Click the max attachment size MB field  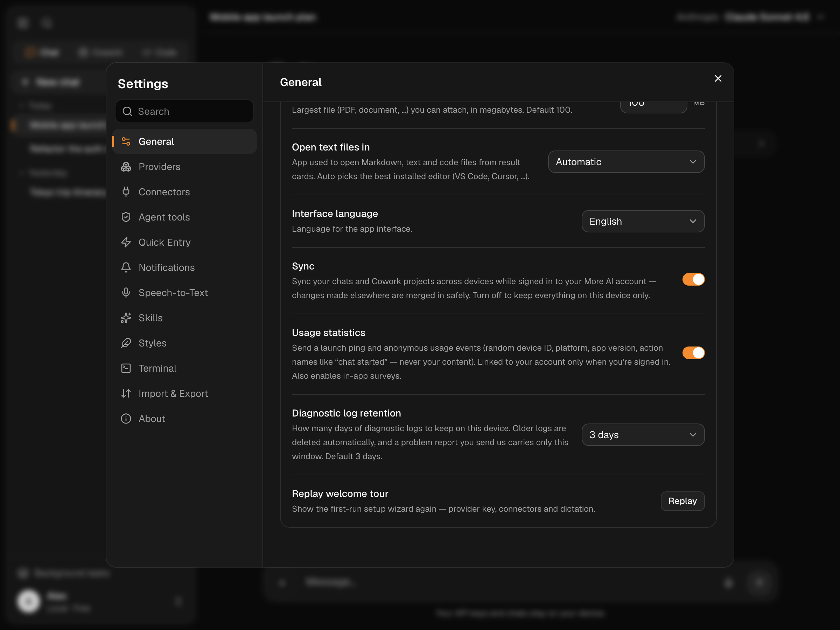pos(653,107)
